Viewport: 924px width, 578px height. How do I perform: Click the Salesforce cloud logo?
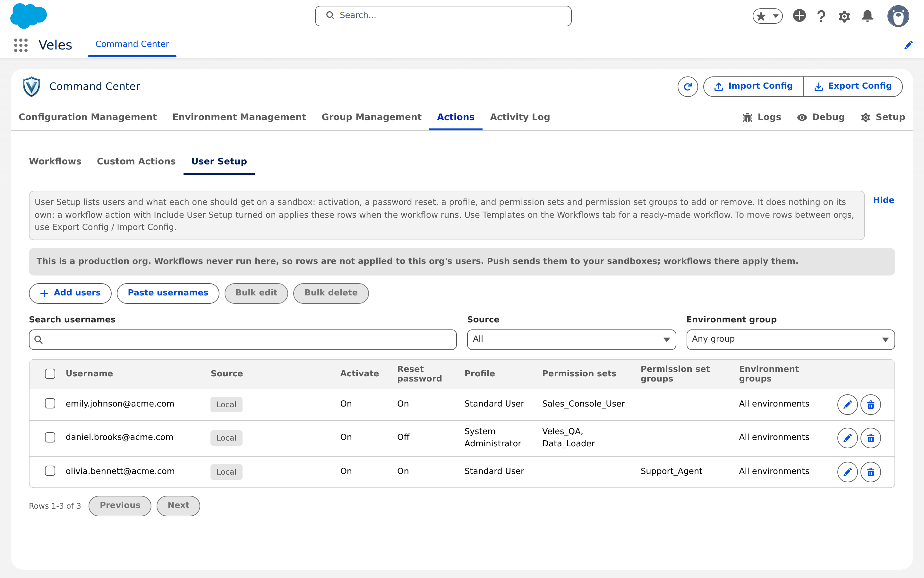(29, 16)
